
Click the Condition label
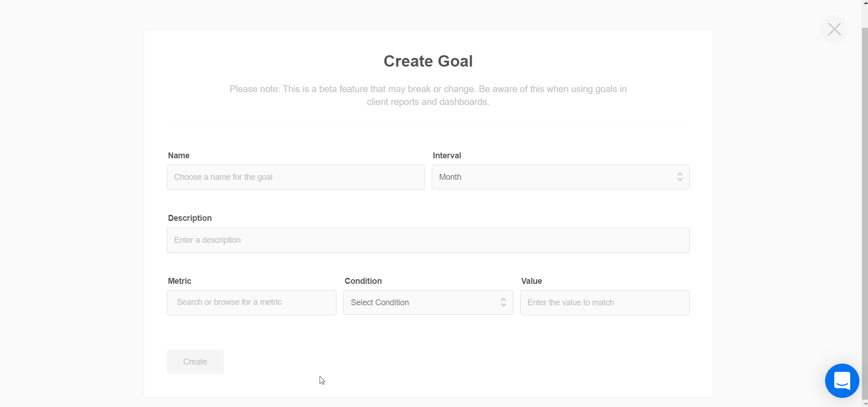click(x=363, y=281)
